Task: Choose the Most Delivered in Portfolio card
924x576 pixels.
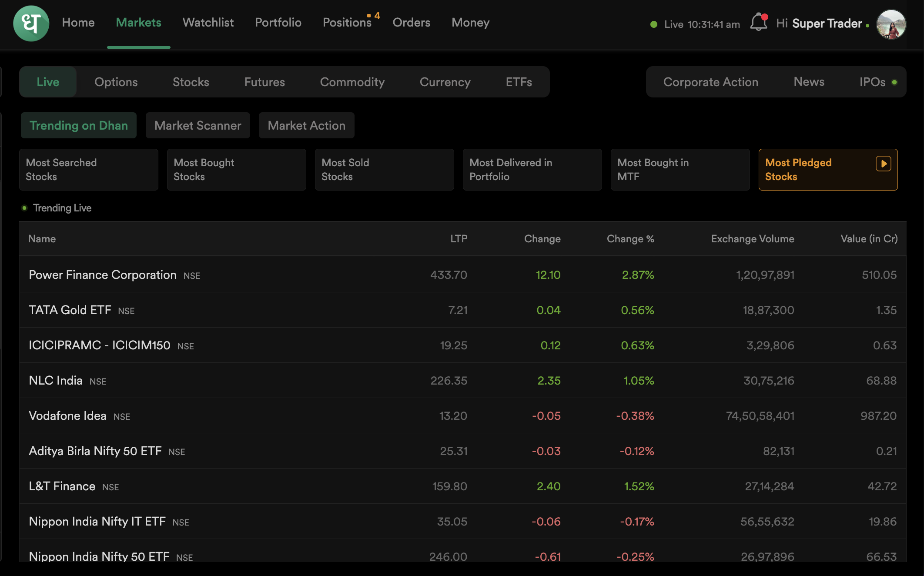Action: (532, 170)
